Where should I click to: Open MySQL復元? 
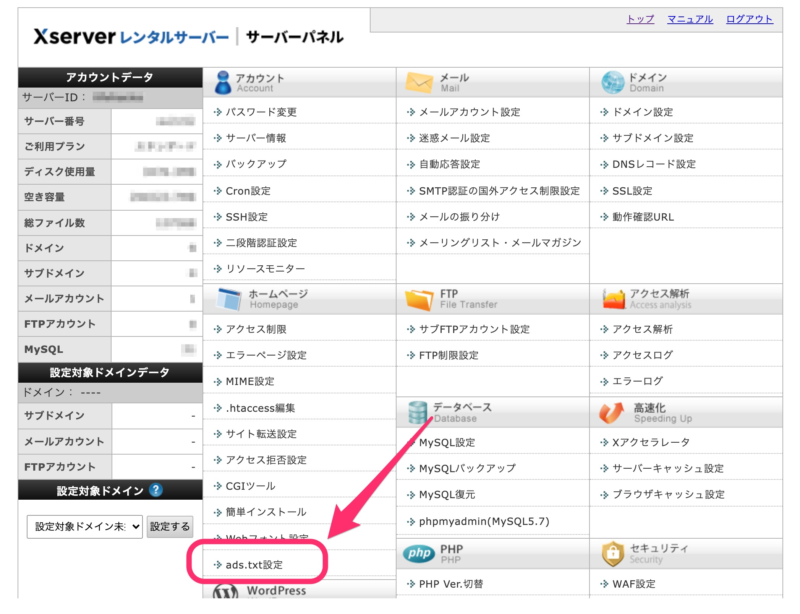click(x=447, y=495)
